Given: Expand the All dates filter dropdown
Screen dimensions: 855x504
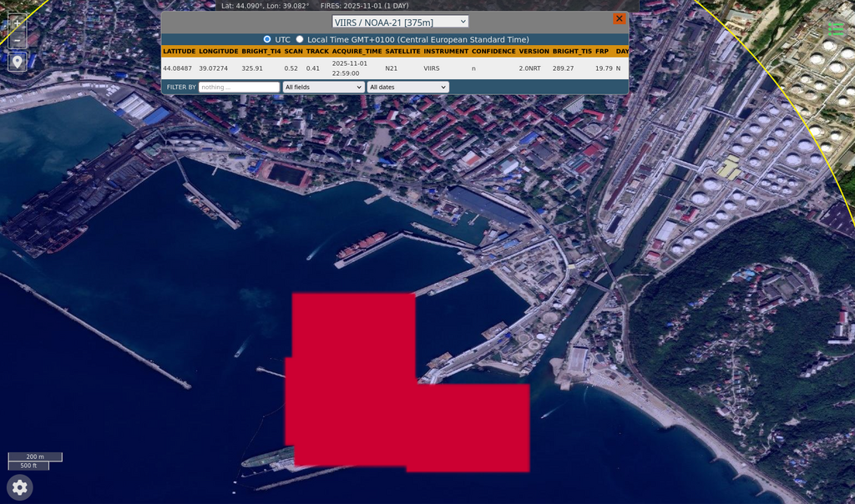Looking at the screenshot, I should (407, 87).
